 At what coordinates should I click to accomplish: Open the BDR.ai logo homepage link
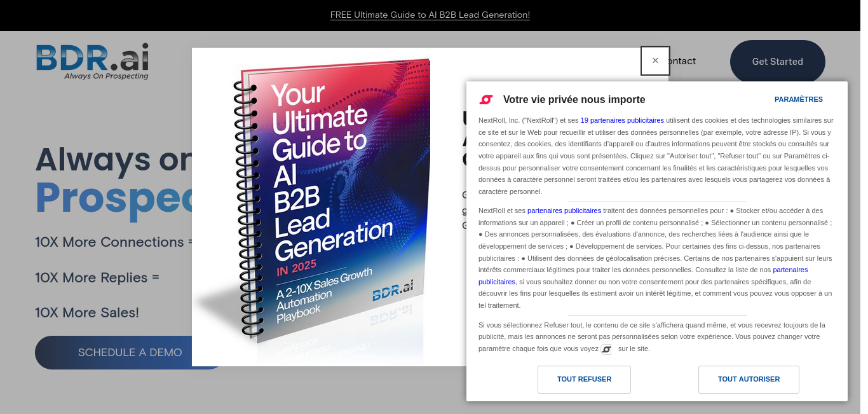click(x=92, y=62)
